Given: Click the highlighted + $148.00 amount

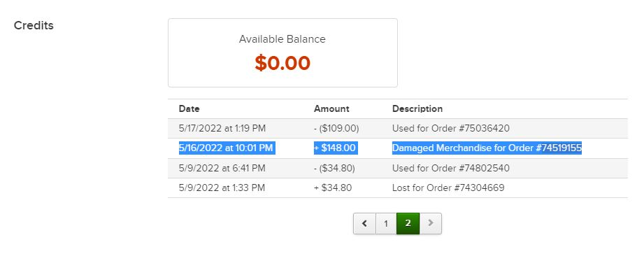Looking at the screenshot, I should click(x=336, y=148).
